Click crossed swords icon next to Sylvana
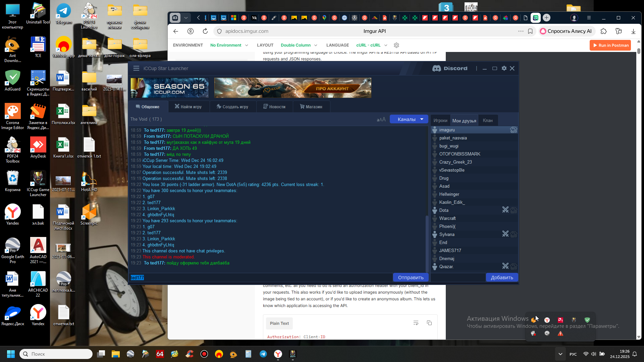 pyautogui.click(x=505, y=234)
